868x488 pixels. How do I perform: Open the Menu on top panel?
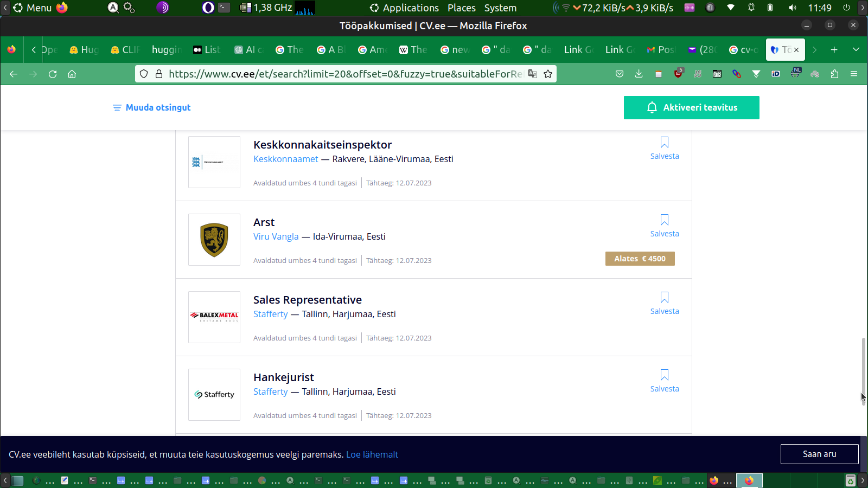[x=33, y=8]
